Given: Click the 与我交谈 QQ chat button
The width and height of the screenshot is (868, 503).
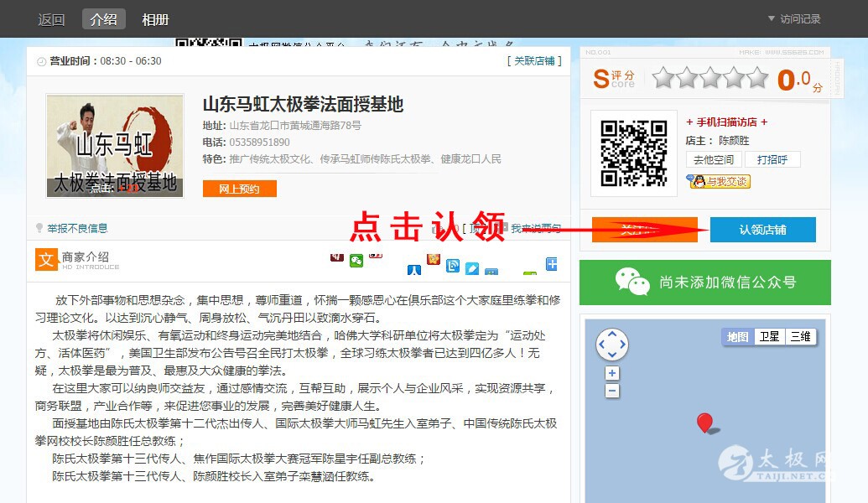Looking at the screenshot, I should pyautogui.click(x=719, y=181).
